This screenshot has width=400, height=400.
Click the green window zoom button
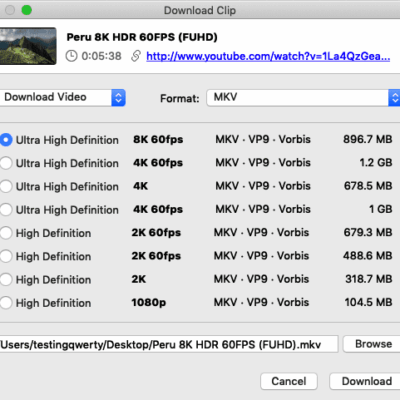27,10
